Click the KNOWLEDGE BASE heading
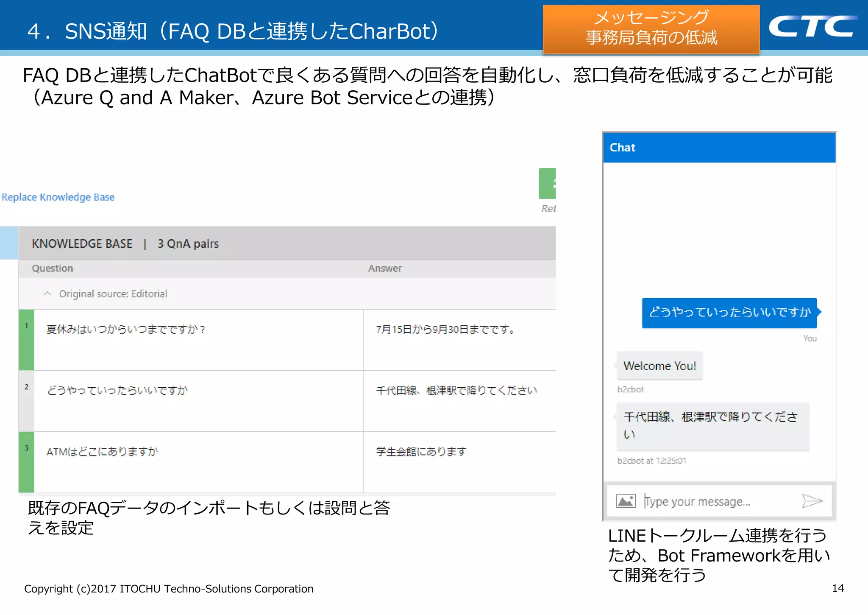Screen dimensions: 868x615 tap(82, 244)
